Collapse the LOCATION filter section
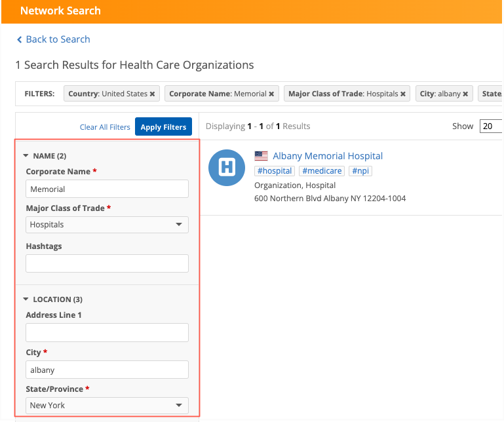Image resolution: width=504 pixels, height=422 pixels. coord(26,299)
